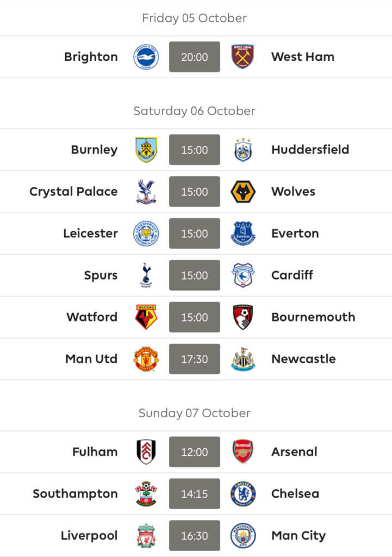Click the Brighton club crest

coord(146,57)
